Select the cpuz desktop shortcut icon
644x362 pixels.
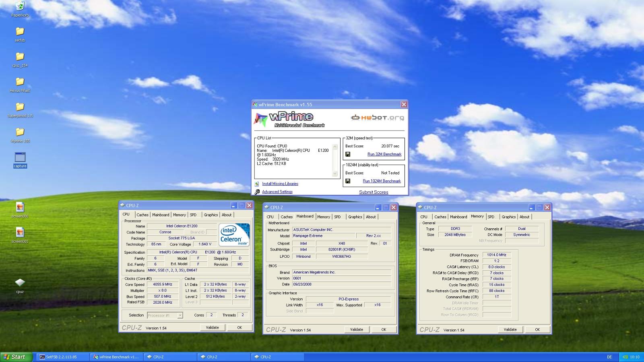tap(20, 282)
